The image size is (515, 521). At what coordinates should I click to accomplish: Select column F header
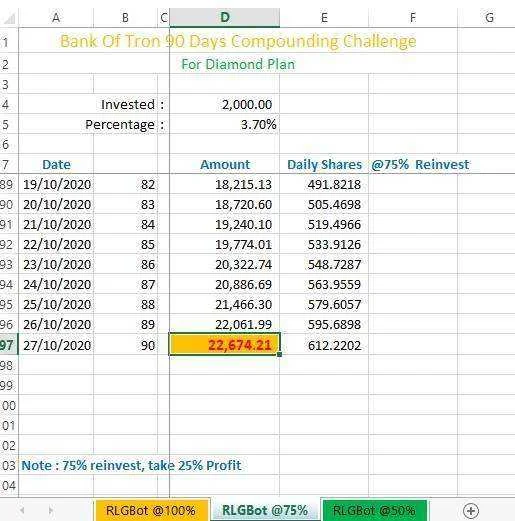(x=413, y=18)
